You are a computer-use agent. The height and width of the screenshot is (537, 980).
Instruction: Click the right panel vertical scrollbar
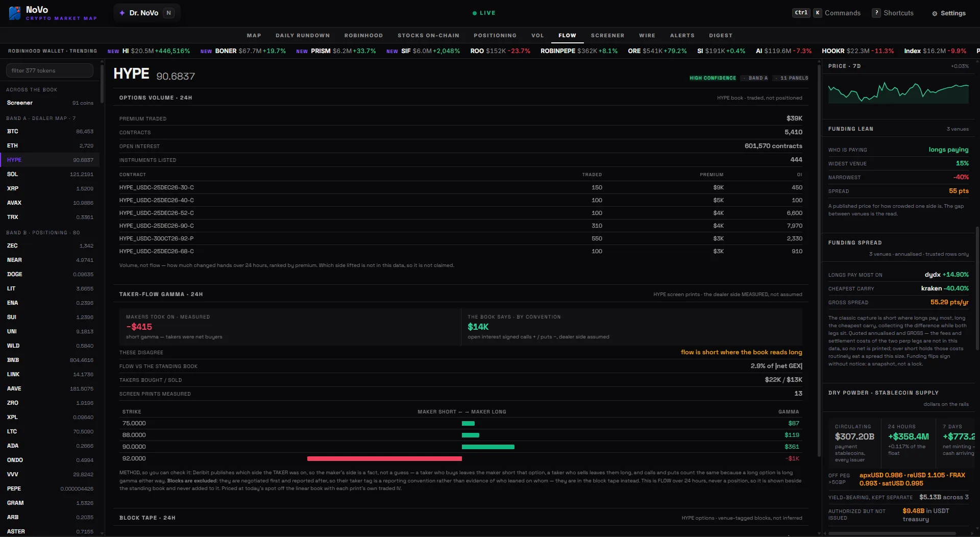977,288
